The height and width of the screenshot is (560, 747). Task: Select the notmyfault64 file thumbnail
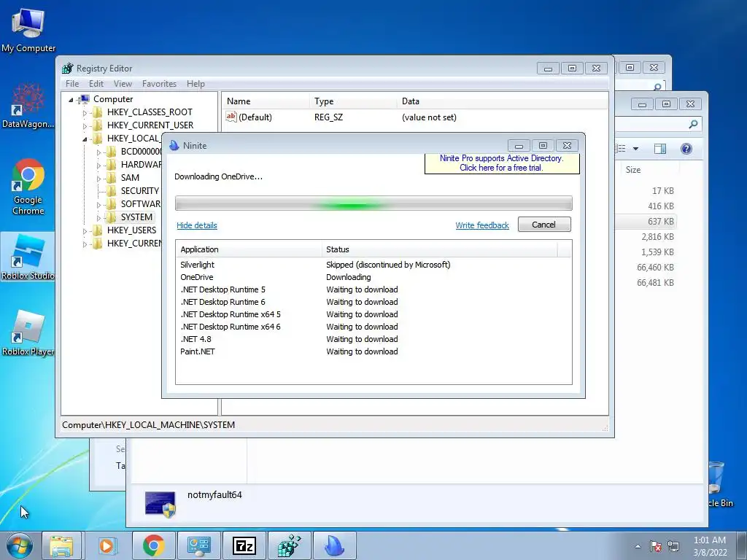tap(160, 504)
